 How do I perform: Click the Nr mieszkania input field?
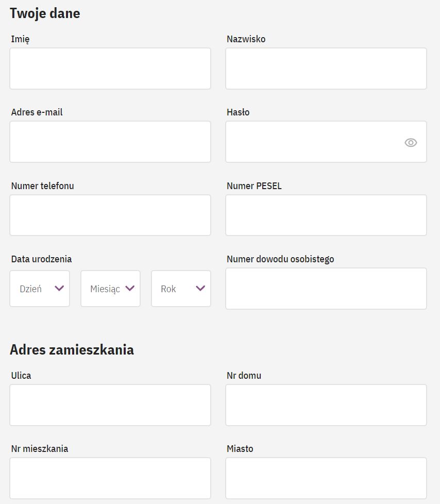110,478
